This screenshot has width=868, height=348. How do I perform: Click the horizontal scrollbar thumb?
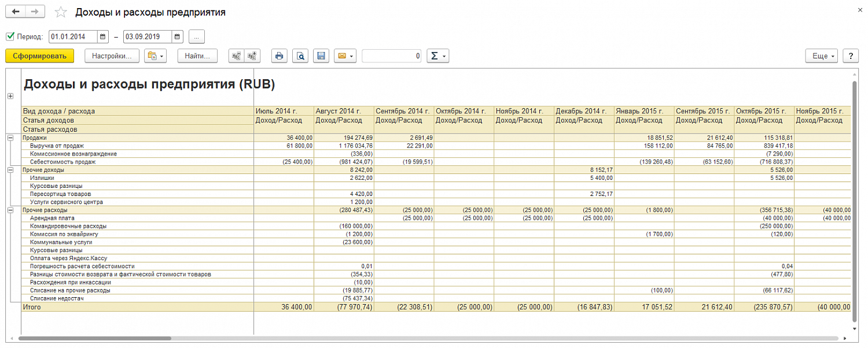click(x=95, y=338)
